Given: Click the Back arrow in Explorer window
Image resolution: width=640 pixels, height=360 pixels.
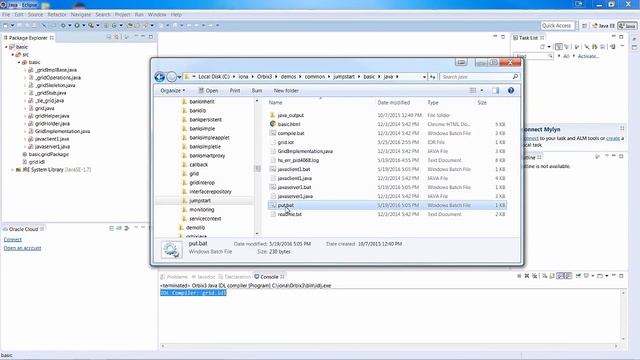Looking at the screenshot, I should coord(160,77).
